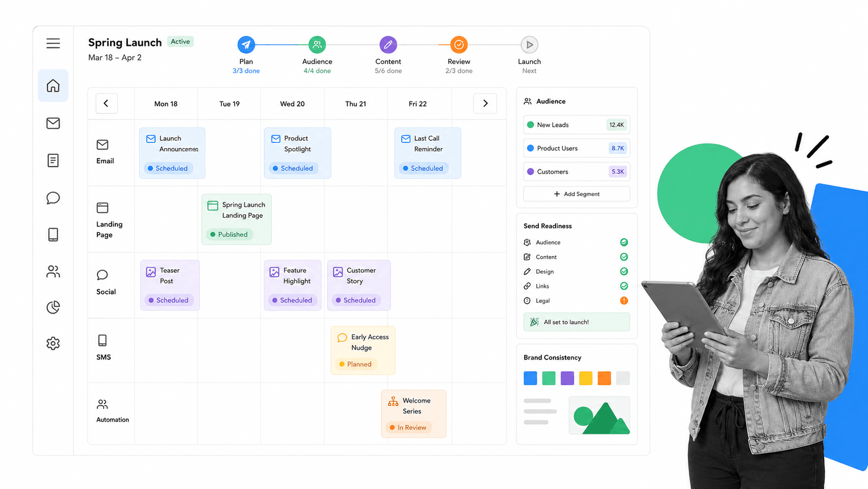The height and width of the screenshot is (489, 868).
Task: Open the Customer Story social card
Action: (359, 285)
